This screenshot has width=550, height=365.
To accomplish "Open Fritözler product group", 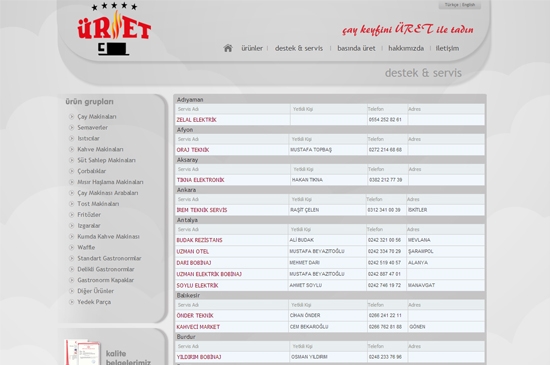I will (89, 215).
